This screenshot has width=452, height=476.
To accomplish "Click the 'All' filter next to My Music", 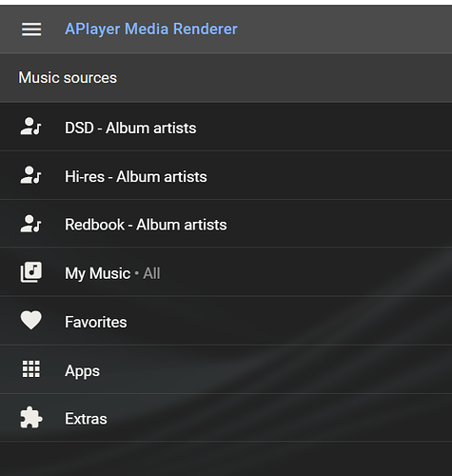I will [151, 273].
